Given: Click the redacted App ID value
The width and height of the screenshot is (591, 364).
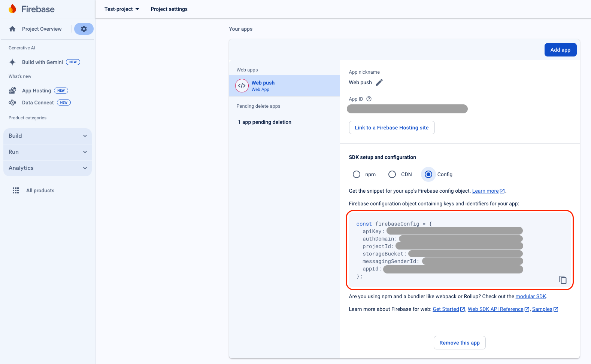Looking at the screenshot, I should 407,109.
